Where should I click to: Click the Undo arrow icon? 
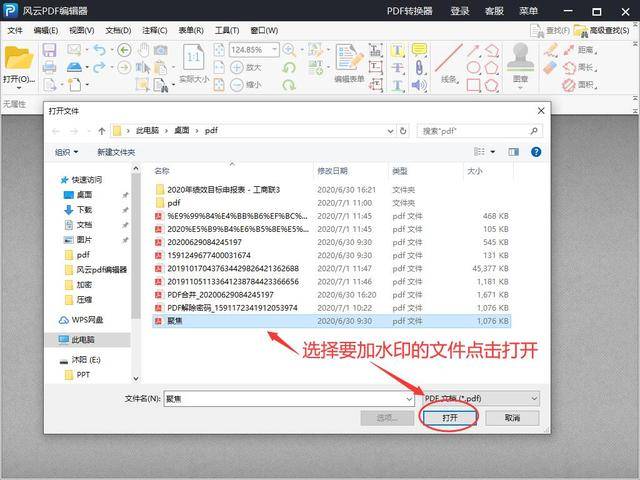coord(99,50)
